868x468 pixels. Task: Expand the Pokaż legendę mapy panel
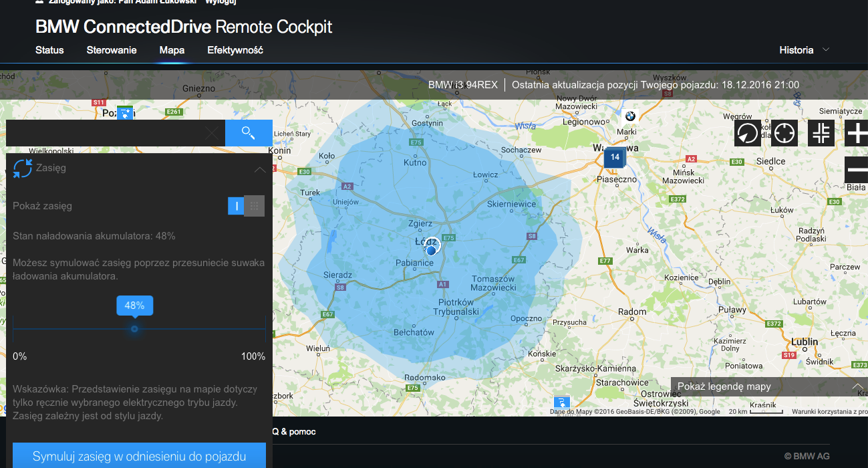point(769,386)
